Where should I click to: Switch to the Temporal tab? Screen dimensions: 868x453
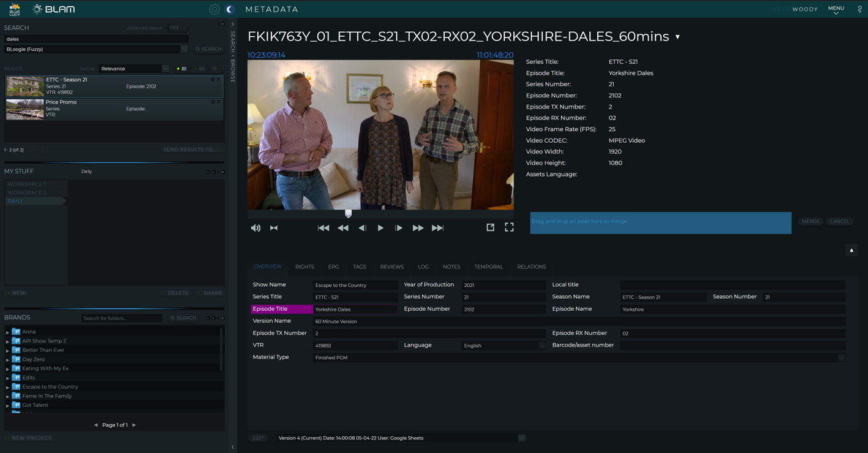488,267
